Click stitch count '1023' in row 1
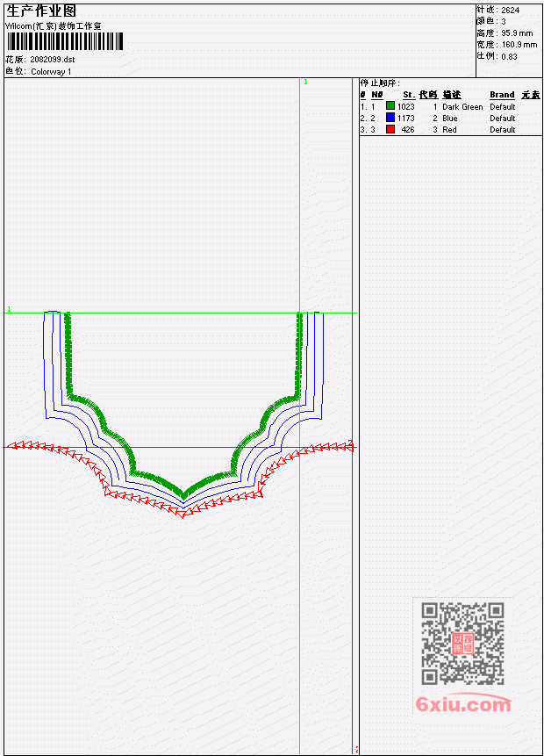Image resolution: width=544 pixels, height=756 pixels. pyautogui.click(x=405, y=106)
